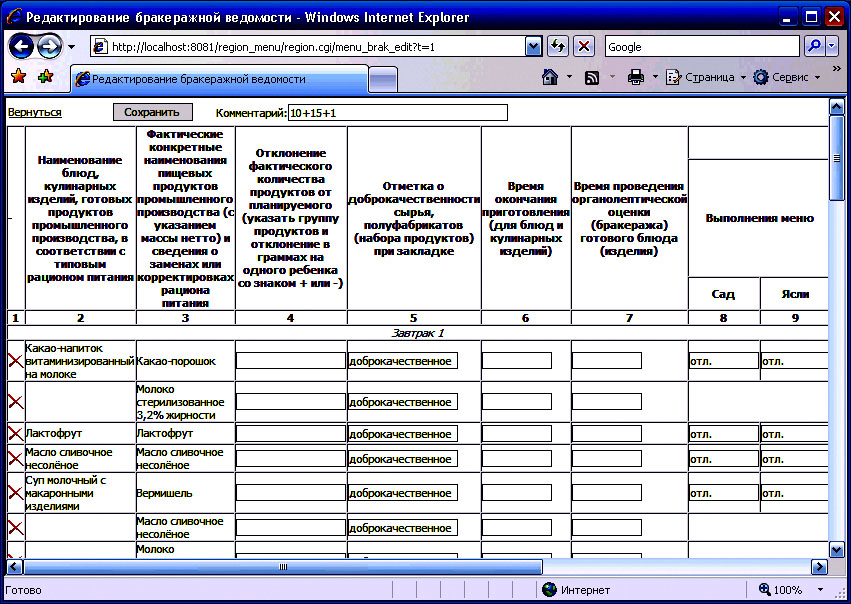The width and height of the screenshot is (851, 604).
Task: Remove the first Масло сливочное row via red X
Action: 16,459
